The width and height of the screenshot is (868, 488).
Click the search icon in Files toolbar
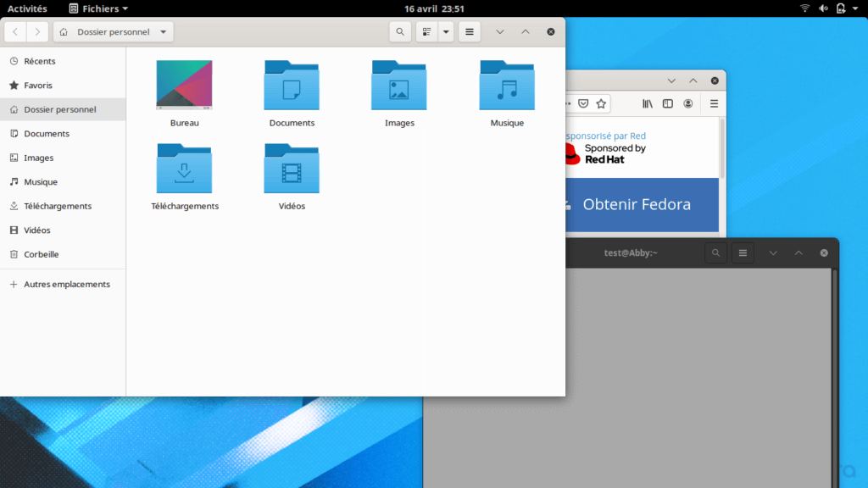click(400, 32)
